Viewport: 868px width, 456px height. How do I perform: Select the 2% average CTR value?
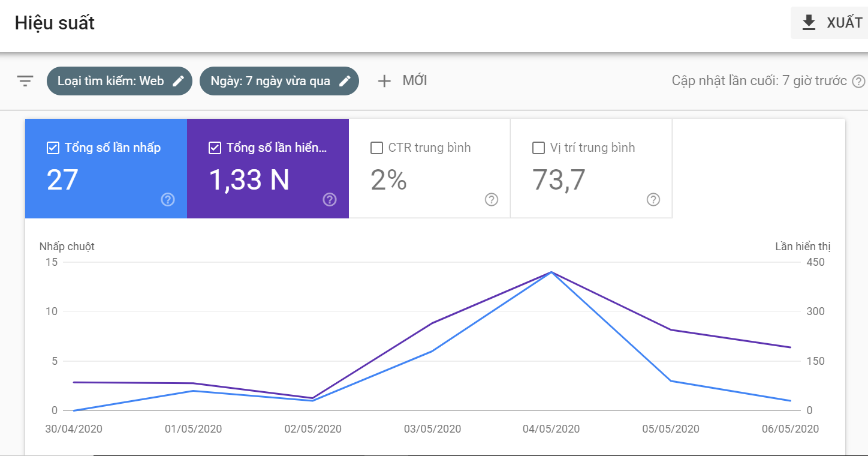pyautogui.click(x=388, y=179)
